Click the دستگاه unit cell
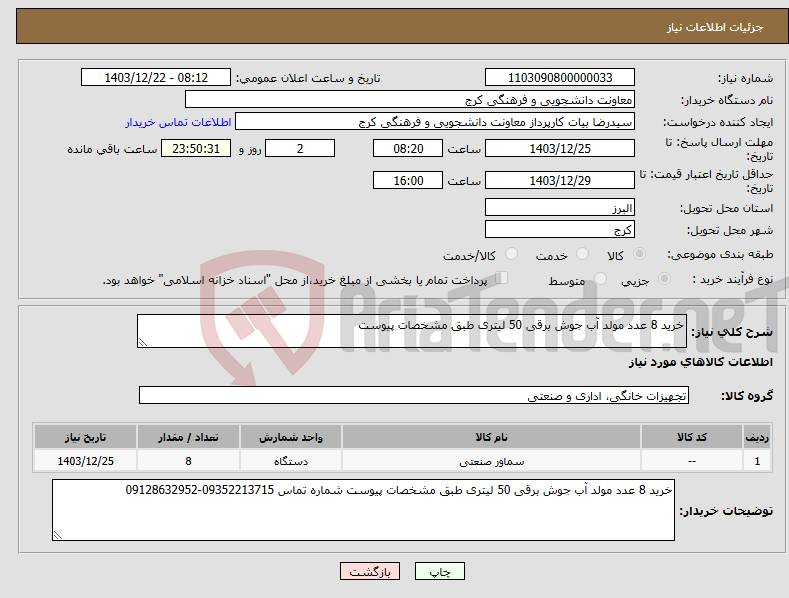 290,461
